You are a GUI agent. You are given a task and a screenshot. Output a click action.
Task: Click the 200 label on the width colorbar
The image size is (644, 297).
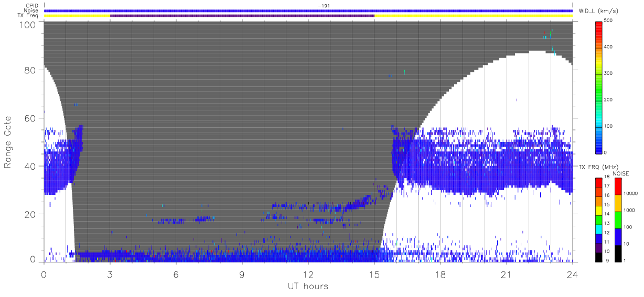608,100
